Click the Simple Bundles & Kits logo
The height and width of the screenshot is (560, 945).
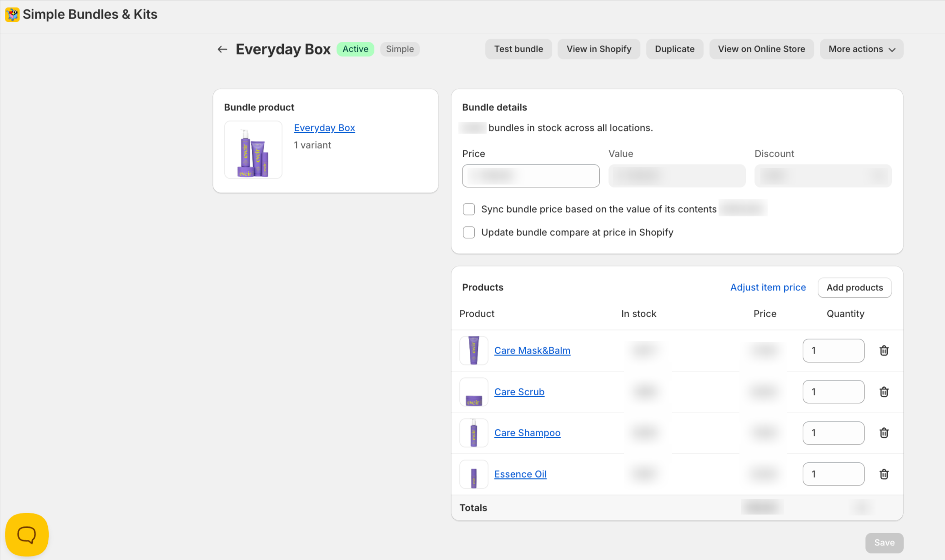coord(12,15)
